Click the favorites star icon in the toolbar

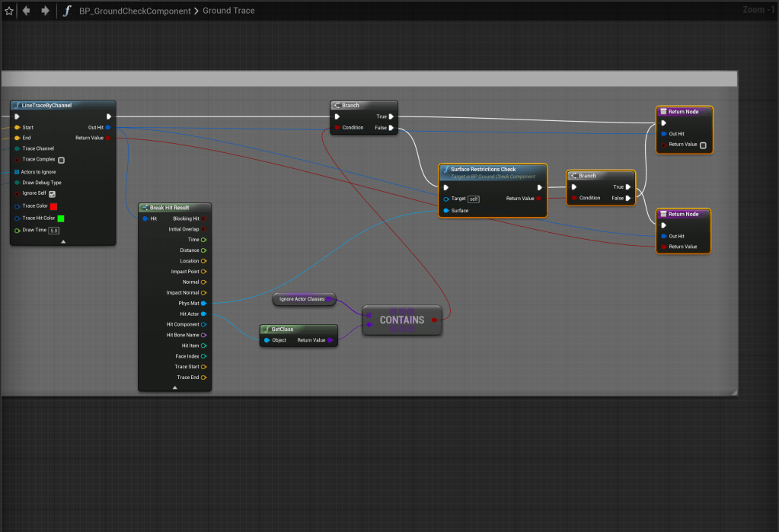click(9, 11)
